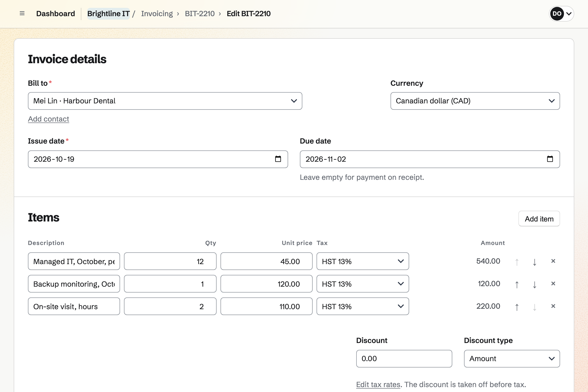Click the Add item button
This screenshot has height=392, width=588.
539,219
